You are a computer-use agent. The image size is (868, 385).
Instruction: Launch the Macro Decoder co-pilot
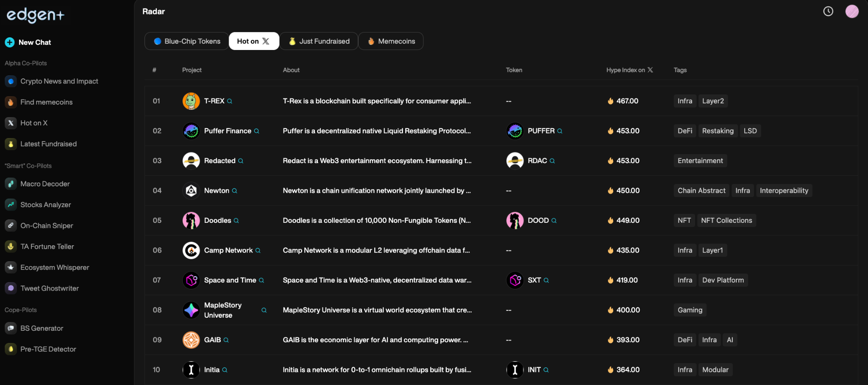(45, 184)
